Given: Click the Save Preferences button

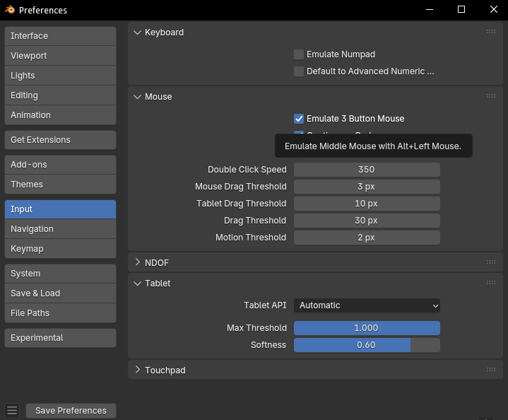Looking at the screenshot, I should (71, 411).
